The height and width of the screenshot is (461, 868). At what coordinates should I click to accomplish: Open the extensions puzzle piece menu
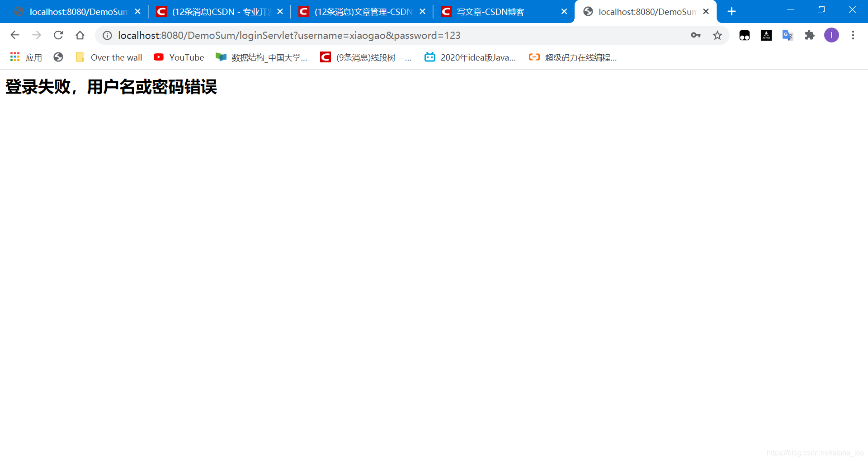[x=809, y=35]
